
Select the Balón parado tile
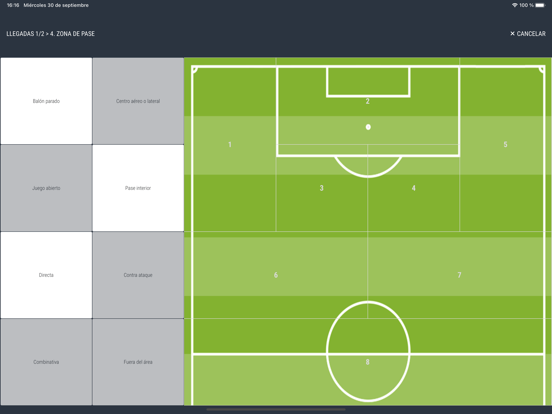46,101
